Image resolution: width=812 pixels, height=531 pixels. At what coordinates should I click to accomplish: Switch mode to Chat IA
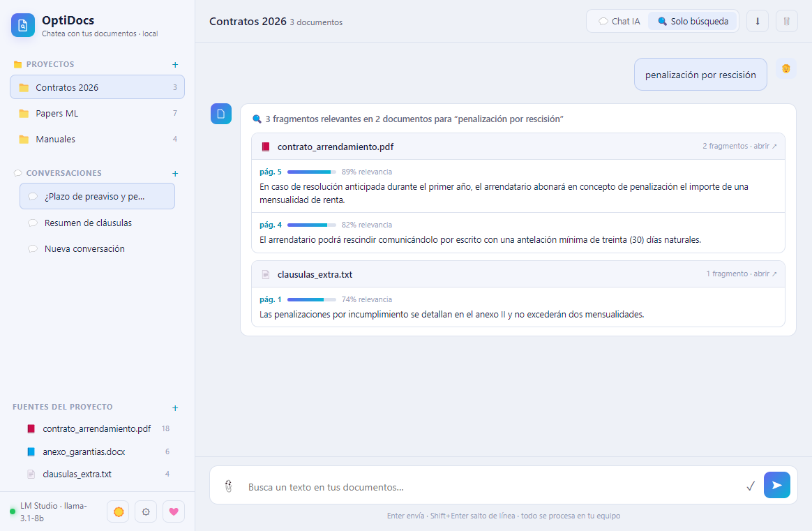[x=619, y=21]
